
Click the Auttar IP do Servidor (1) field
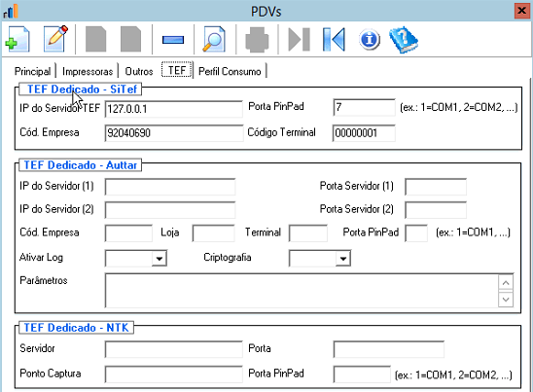point(170,187)
